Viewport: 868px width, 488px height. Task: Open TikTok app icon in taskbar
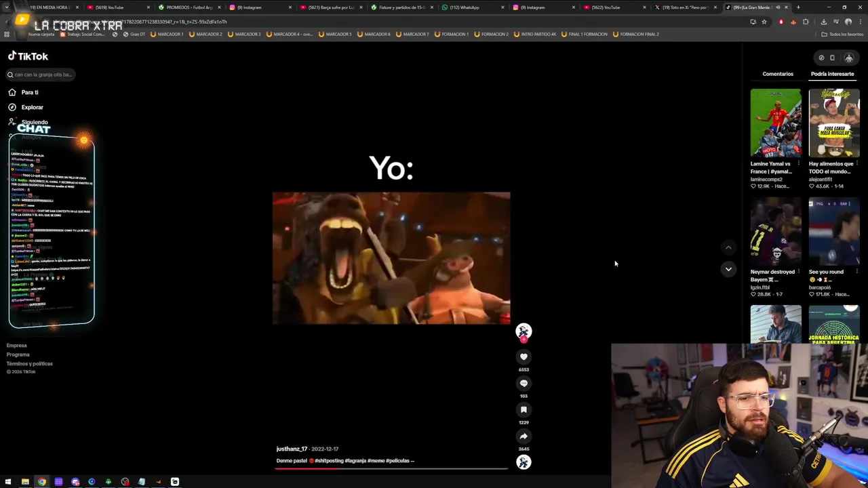click(x=175, y=482)
